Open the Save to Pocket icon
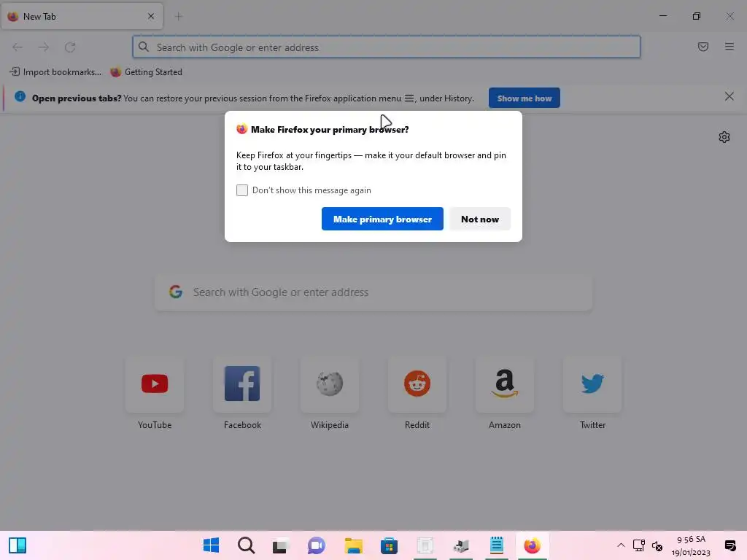Image resolution: width=747 pixels, height=560 pixels. [x=703, y=47]
